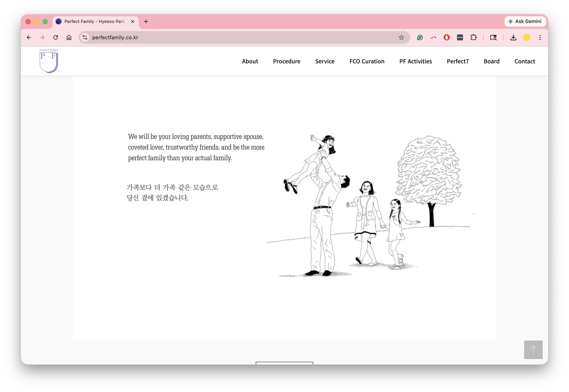Go to the Perfect7 page
This screenshot has height=392, width=569.
[457, 61]
